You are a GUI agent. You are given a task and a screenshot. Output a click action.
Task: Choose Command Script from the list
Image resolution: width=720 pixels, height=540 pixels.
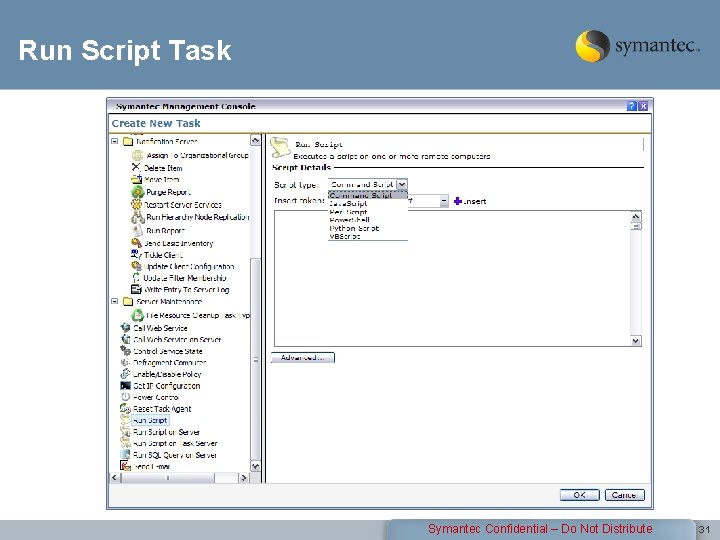(368, 195)
